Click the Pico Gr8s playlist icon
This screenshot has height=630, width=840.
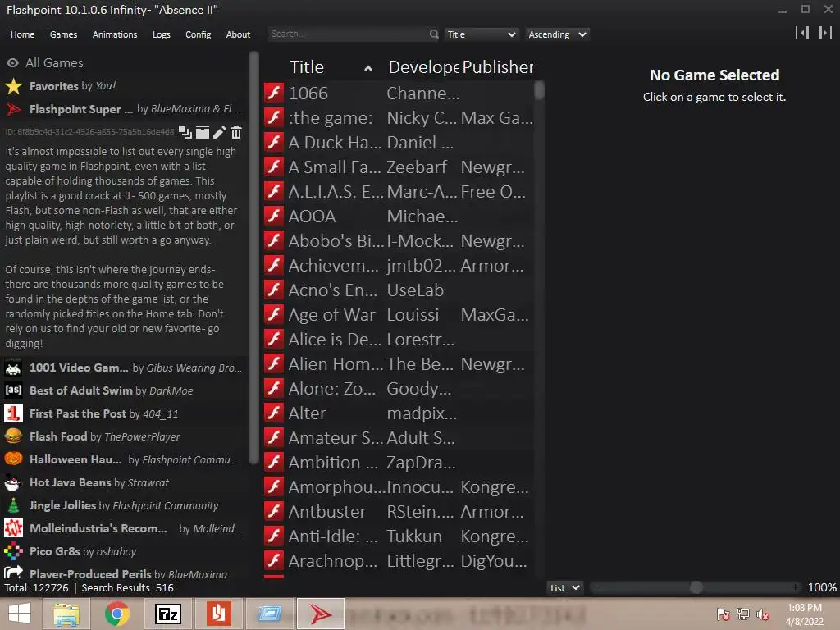click(x=13, y=551)
